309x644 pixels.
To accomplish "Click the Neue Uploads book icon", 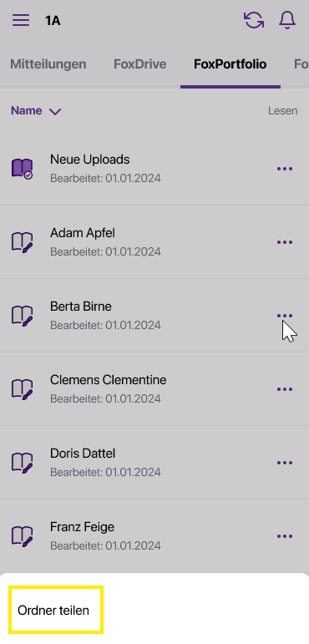I will point(22,169).
